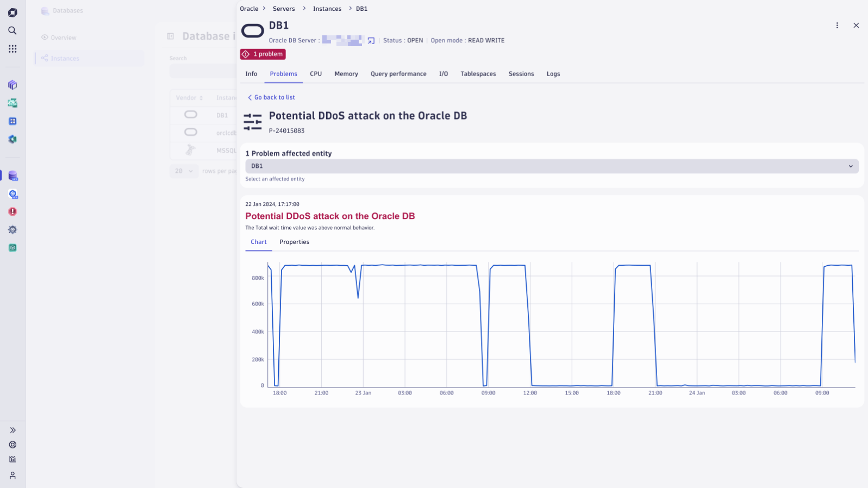This screenshot has width=868, height=488.
Task: Click the Databases header in sidebar
Action: tap(62, 11)
